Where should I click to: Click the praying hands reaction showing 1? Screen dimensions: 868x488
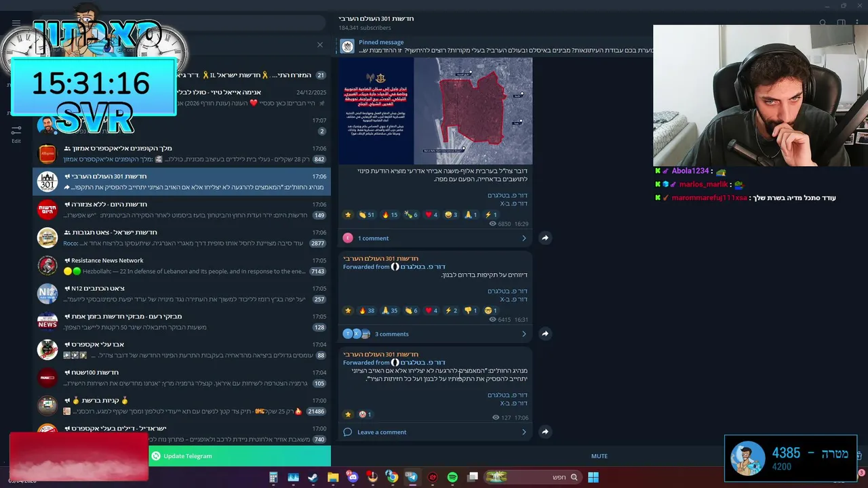pyautogui.click(x=471, y=215)
